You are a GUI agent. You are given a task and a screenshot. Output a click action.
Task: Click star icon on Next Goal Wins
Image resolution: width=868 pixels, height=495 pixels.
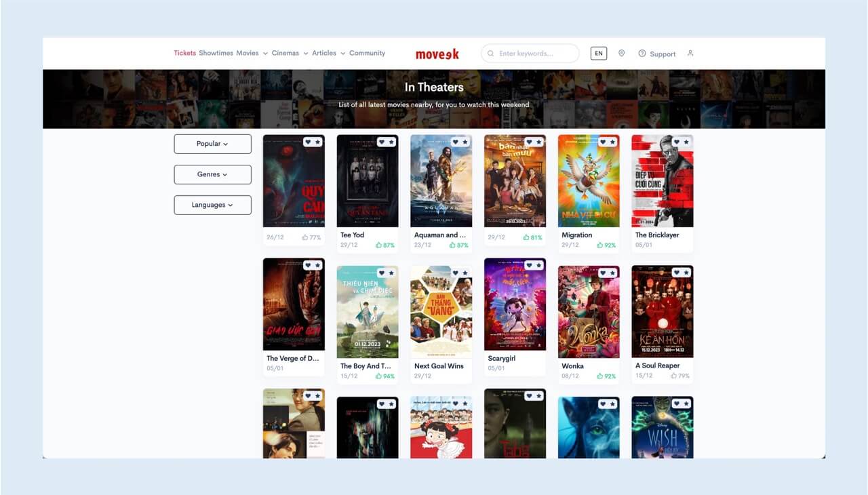(465, 273)
